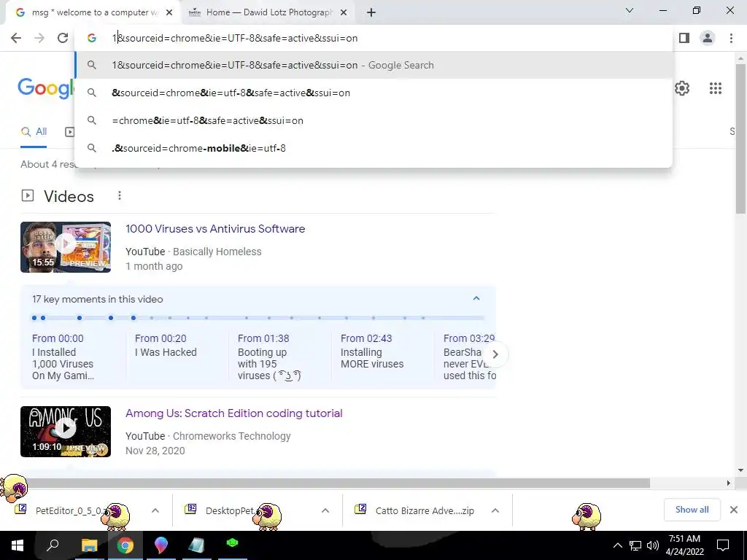Click the vertical page scrollbar

click(x=740, y=138)
